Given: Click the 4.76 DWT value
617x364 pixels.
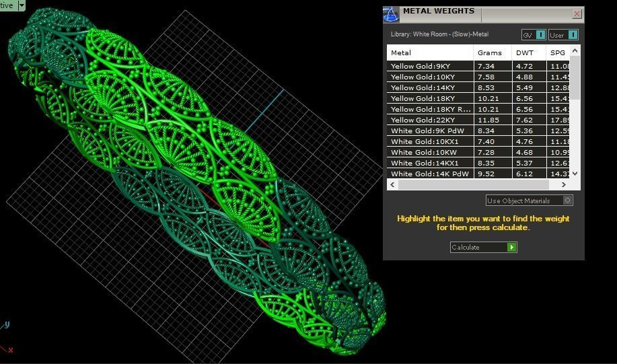Looking at the screenshot, I should point(525,141).
